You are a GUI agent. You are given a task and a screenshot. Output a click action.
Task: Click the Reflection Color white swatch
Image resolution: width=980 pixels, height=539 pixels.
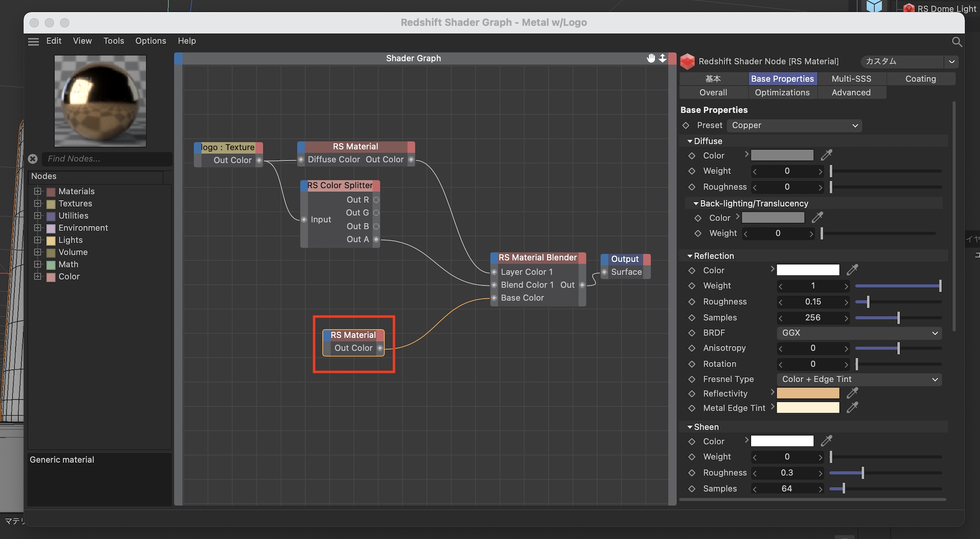808,270
